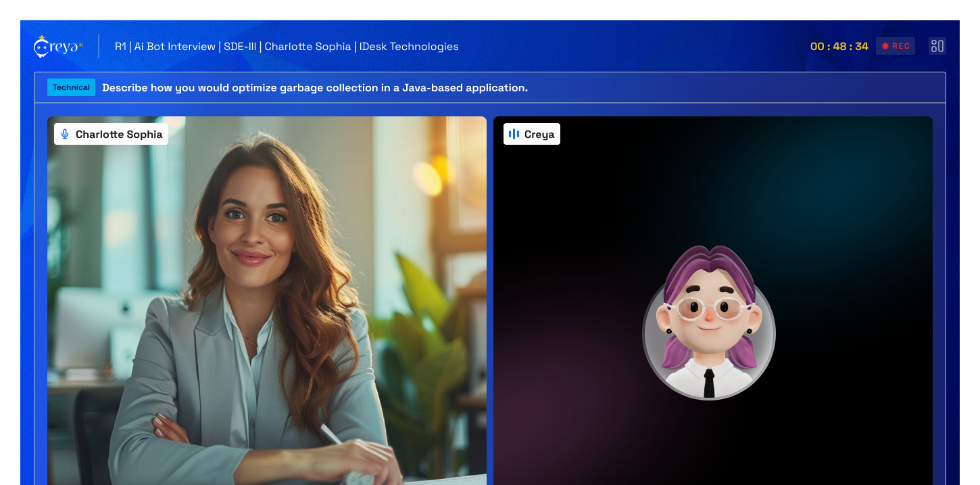Click 'Ai Bot Interview' in header title
Screen dimensions: 980x485
174,47
